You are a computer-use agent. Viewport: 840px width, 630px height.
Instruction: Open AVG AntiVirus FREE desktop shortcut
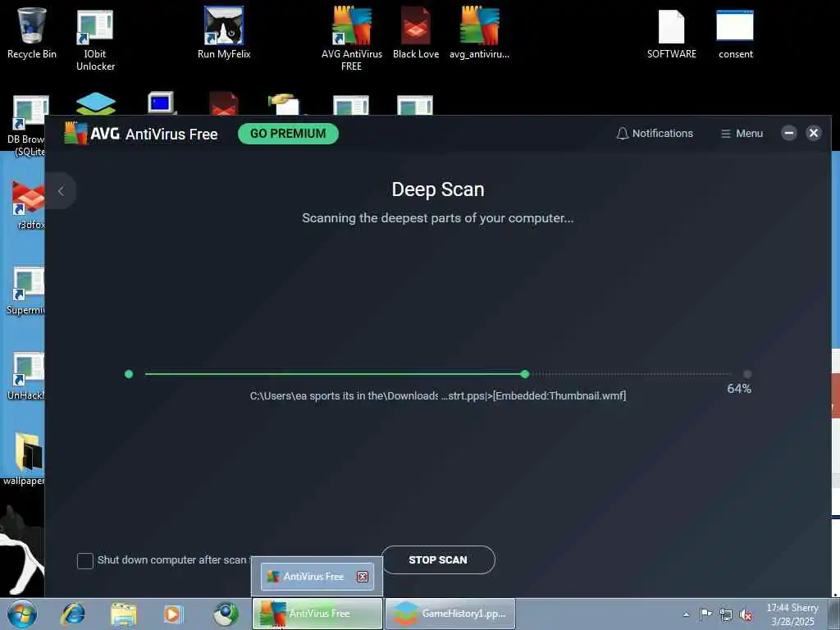click(351, 39)
